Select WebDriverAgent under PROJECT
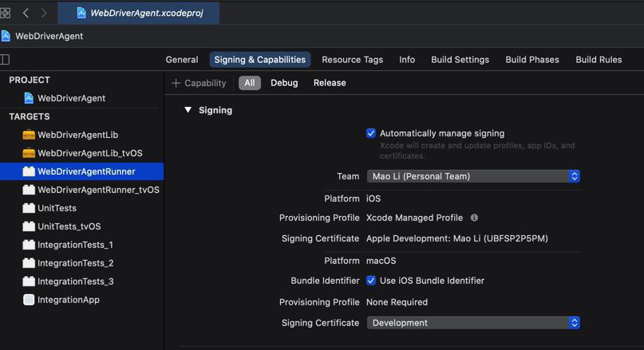 point(72,98)
